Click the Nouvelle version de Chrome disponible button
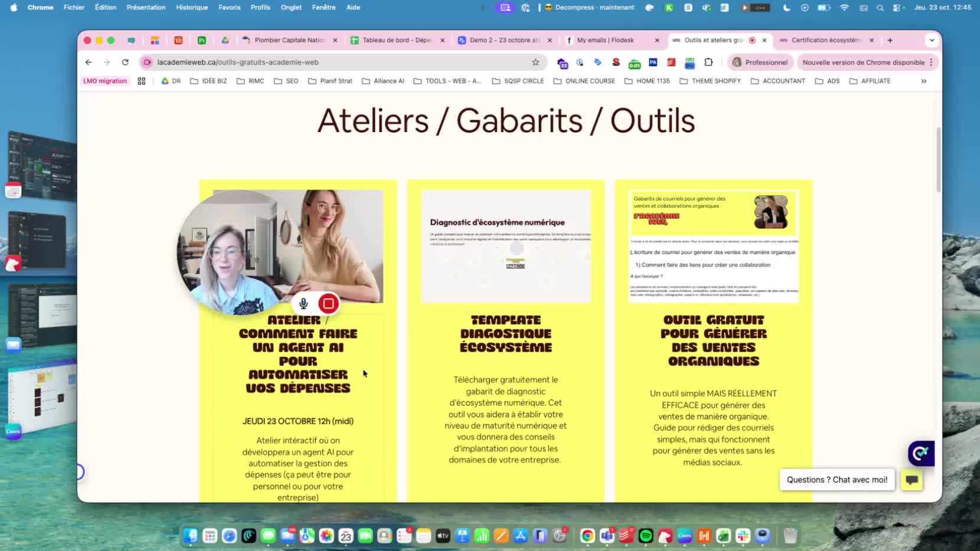 pos(863,62)
